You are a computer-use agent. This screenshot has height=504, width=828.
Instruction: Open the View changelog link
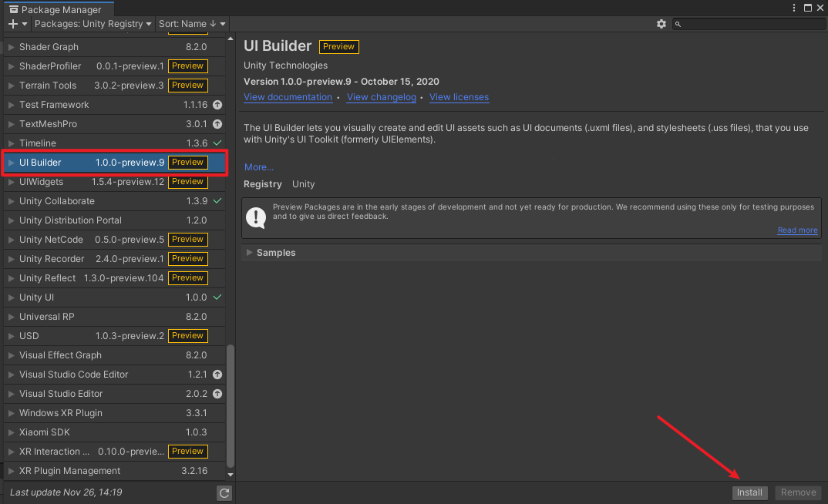[x=381, y=97]
